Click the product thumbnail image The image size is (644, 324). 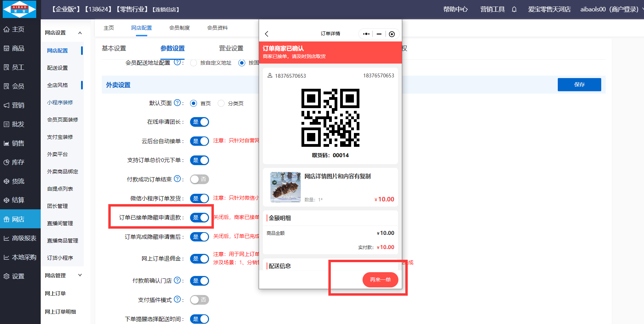[x=286, y=187]
